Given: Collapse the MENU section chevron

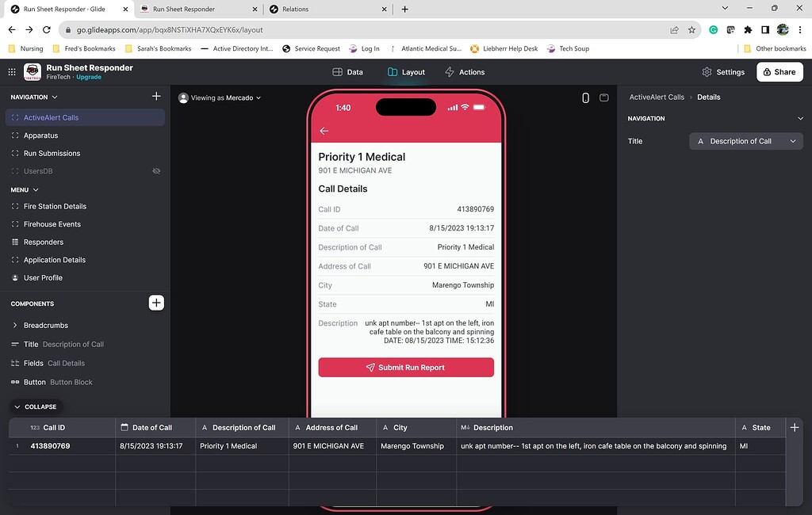Looking at the screenshot, I should coord(34,189).
